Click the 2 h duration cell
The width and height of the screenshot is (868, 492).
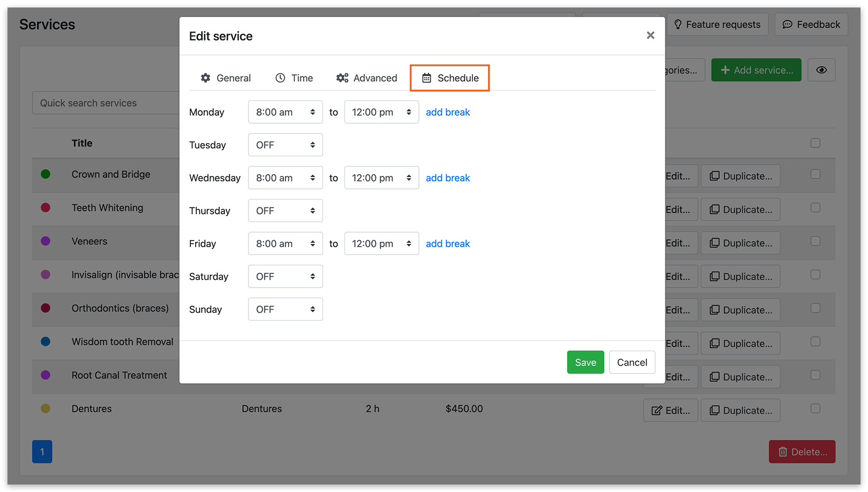373,409
